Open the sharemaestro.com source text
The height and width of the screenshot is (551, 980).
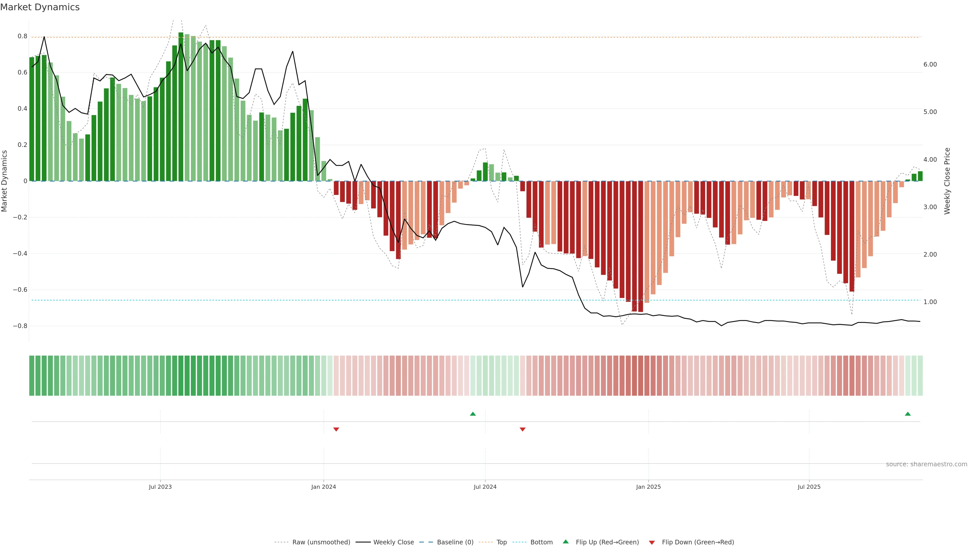click(x=926, y=464)
